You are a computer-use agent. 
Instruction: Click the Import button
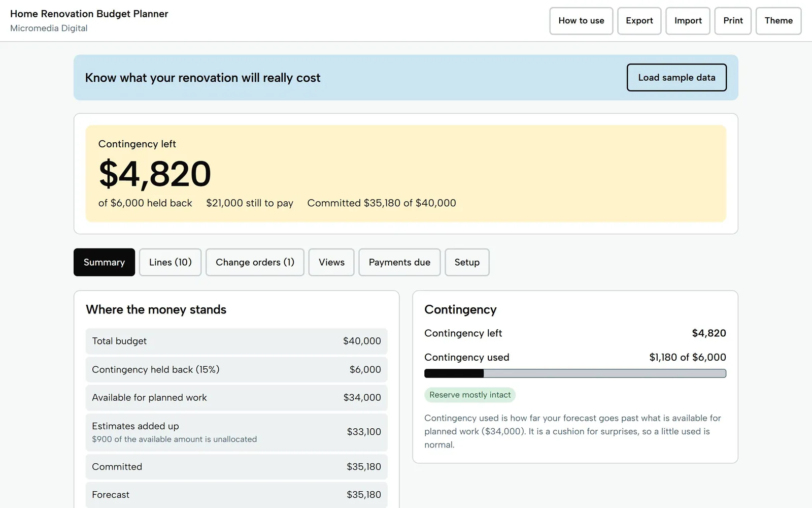(688, 21)
